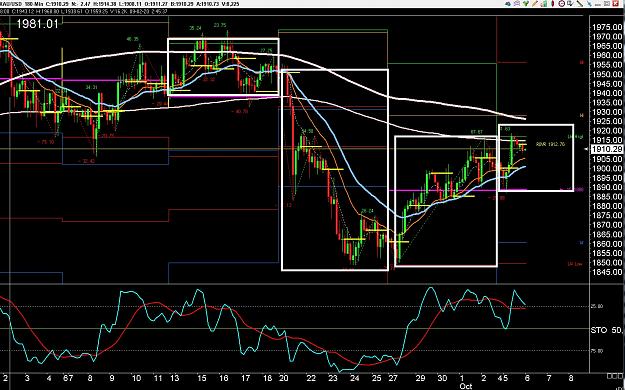Viewport: 625px width, 390px height.
Task: Click the RBR 1912.70 label
Action: coord(550,144)
